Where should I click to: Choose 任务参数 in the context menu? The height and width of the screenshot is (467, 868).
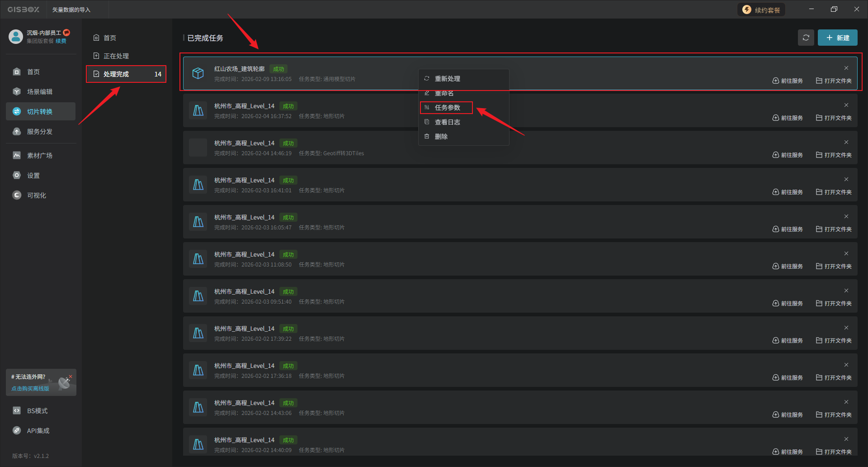pyautogui.click(x=447, y=108)
